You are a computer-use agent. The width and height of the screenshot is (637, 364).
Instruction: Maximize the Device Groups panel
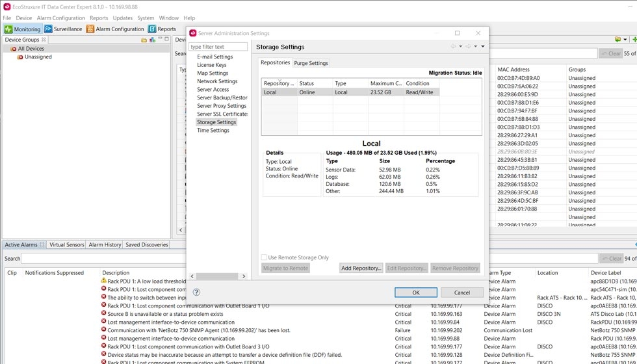168,40
